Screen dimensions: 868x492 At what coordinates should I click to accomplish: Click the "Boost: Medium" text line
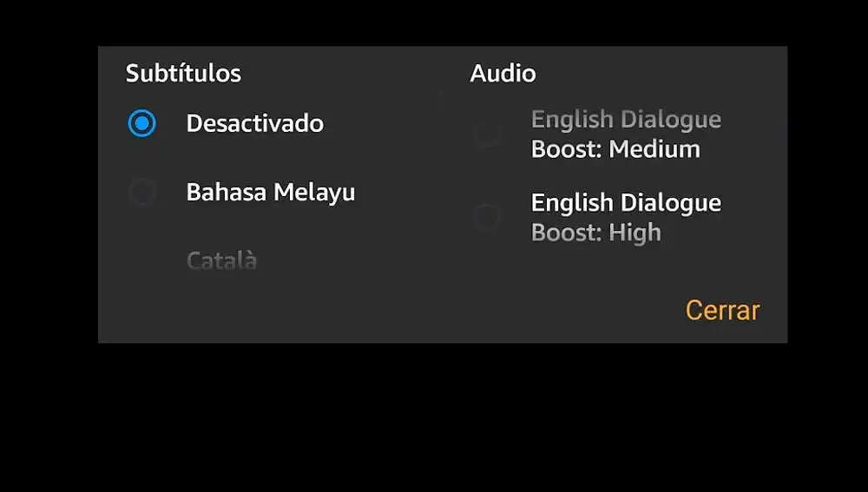coord(615,149)
